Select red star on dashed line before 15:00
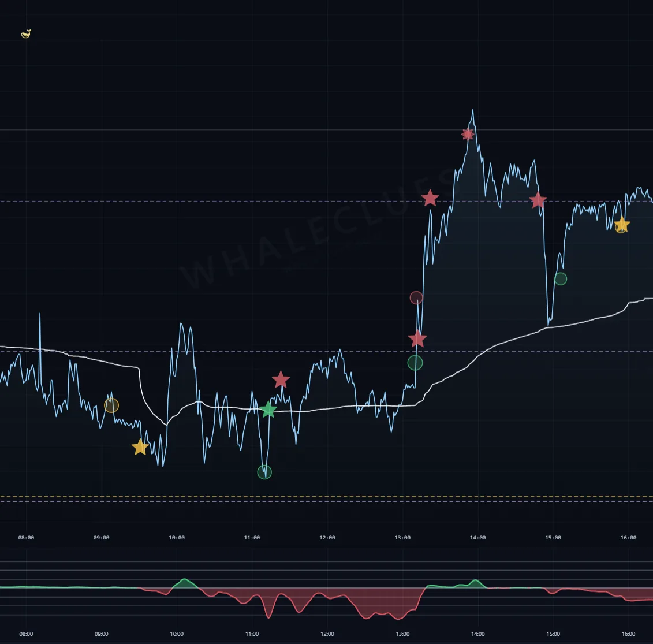 pos(538,200)
